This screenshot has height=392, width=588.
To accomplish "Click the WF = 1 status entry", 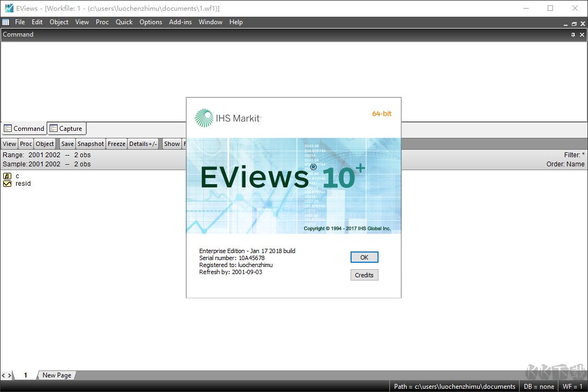I will click(572, 387).
